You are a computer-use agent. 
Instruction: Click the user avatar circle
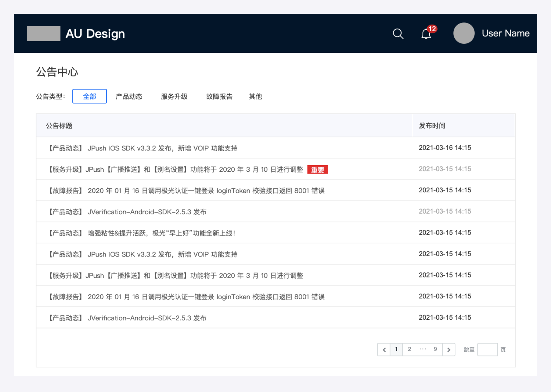(x=464, y=33)
